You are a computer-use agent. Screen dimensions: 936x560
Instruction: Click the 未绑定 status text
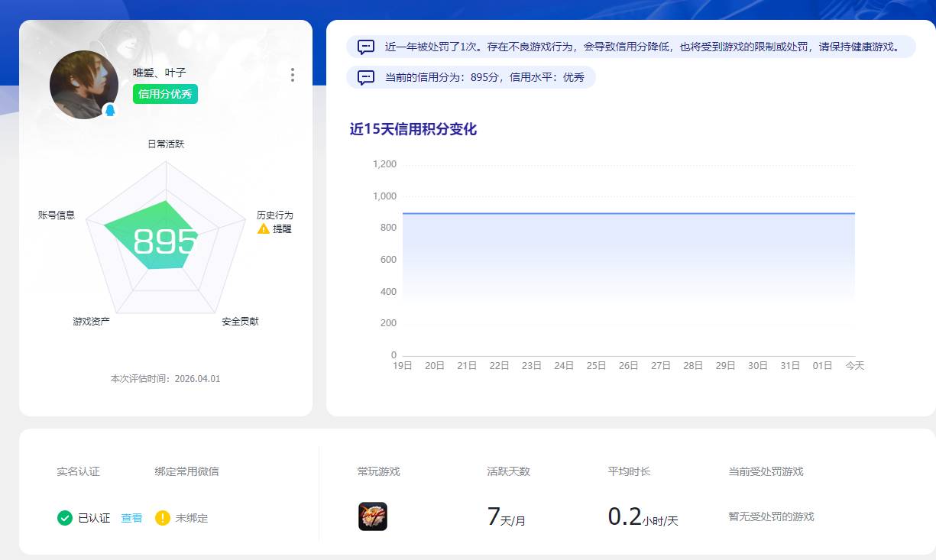tap(190, 517)
